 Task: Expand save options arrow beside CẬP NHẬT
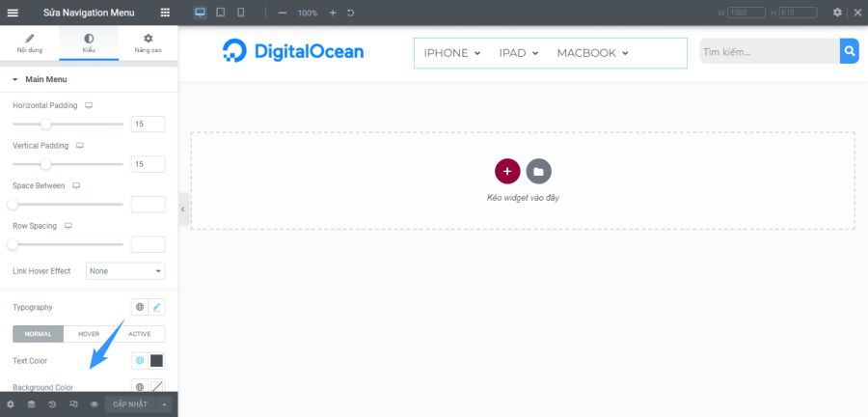pos(164,404)
